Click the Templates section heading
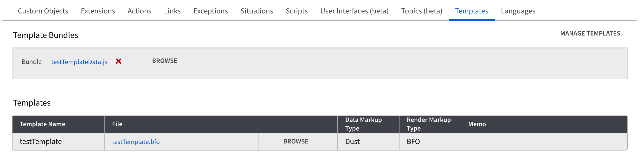Image resolution: width=644 pixels, height=155 pixels. (32, 103)
